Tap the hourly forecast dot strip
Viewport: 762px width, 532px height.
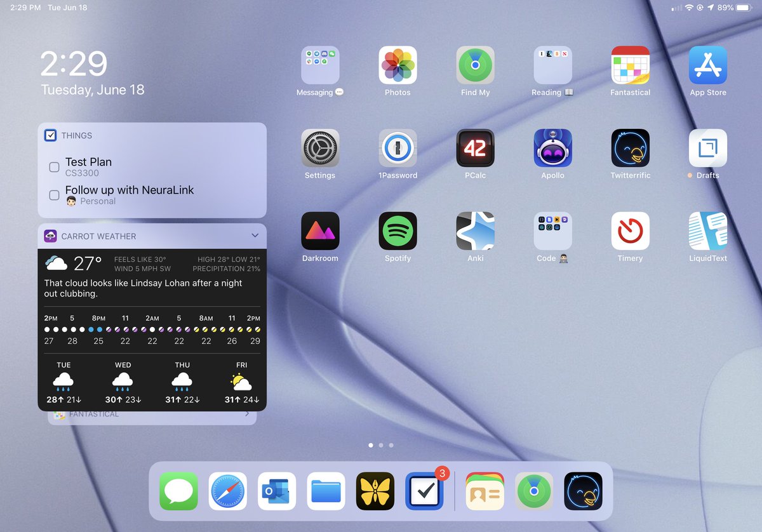152,329
